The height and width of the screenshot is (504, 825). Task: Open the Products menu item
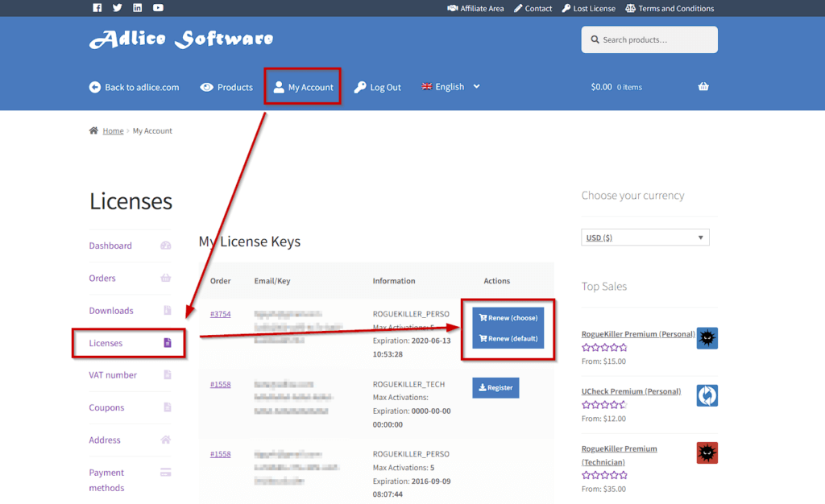226,87
